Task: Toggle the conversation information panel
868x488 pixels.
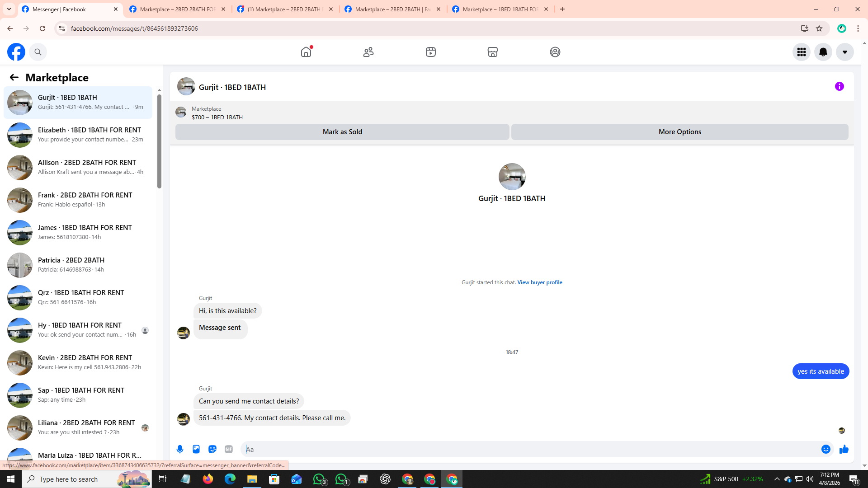Action: pyautogui.click(x=839, y=86)
